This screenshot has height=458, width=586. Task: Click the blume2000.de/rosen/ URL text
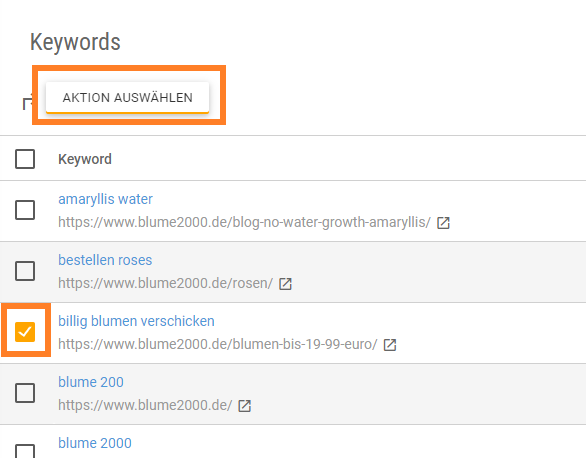point(166,283)
